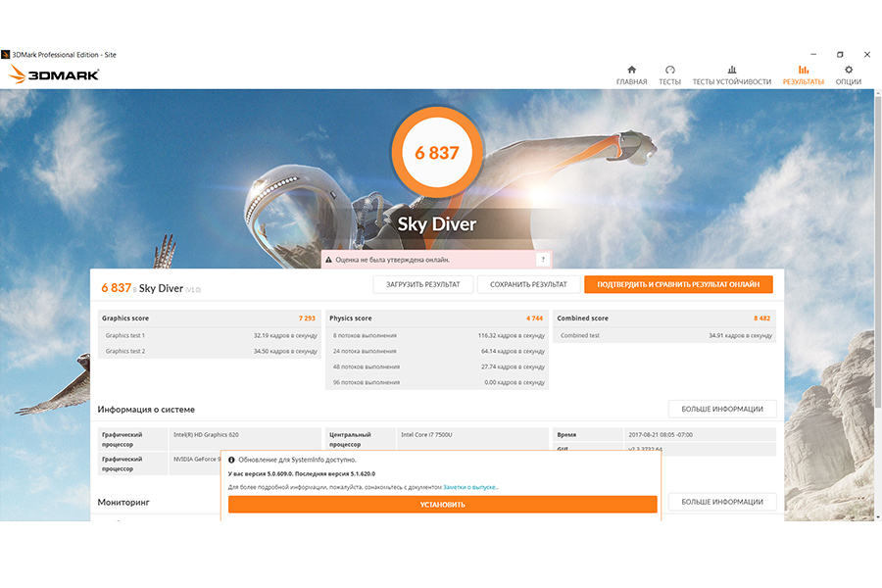Click Больше информации next to Мониторинг
Screen dimensions: 882x588
[x=722, y=502]
